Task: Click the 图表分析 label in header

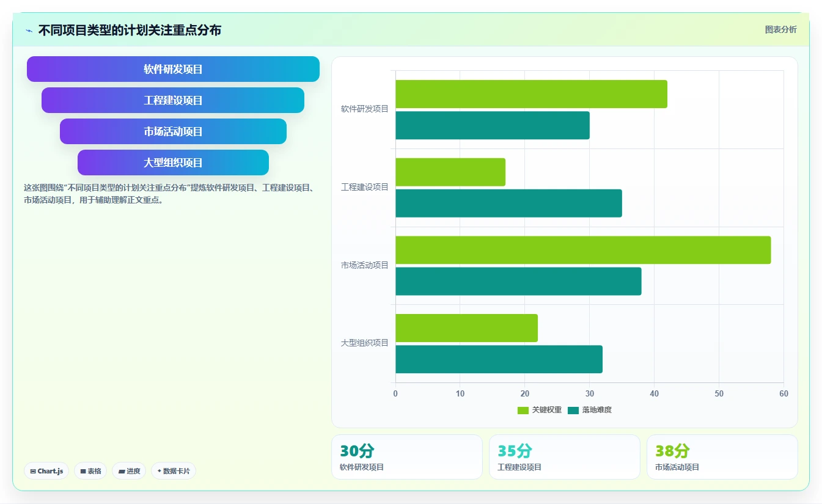Action: [781, 29]
